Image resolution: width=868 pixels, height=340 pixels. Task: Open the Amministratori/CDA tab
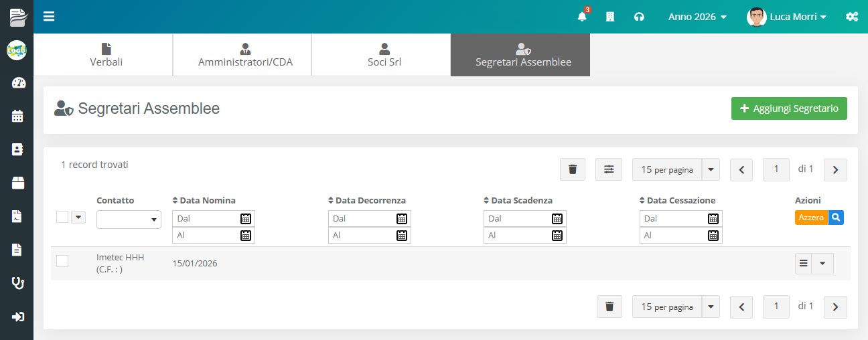tap(245, 55)
